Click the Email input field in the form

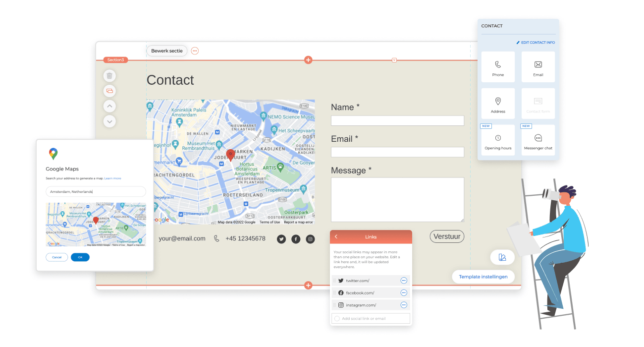[397, 152]
